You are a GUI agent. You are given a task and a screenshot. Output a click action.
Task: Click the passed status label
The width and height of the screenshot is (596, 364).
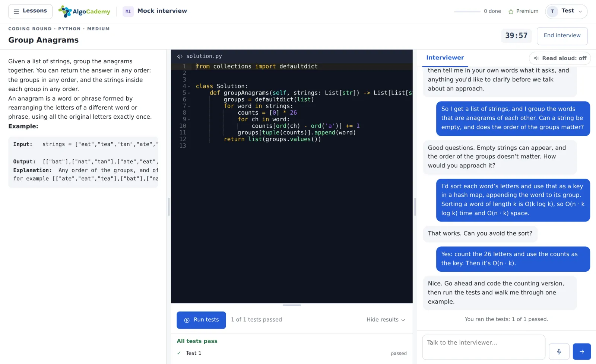399,354
